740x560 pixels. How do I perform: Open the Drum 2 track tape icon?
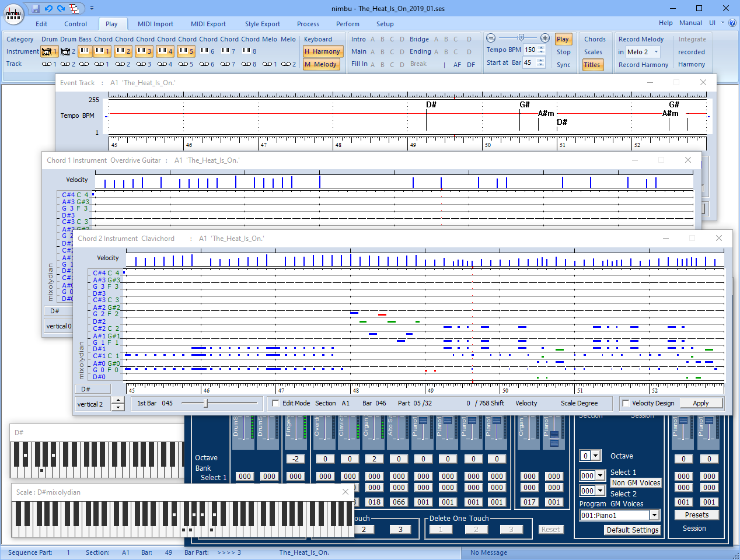point(68,64)
